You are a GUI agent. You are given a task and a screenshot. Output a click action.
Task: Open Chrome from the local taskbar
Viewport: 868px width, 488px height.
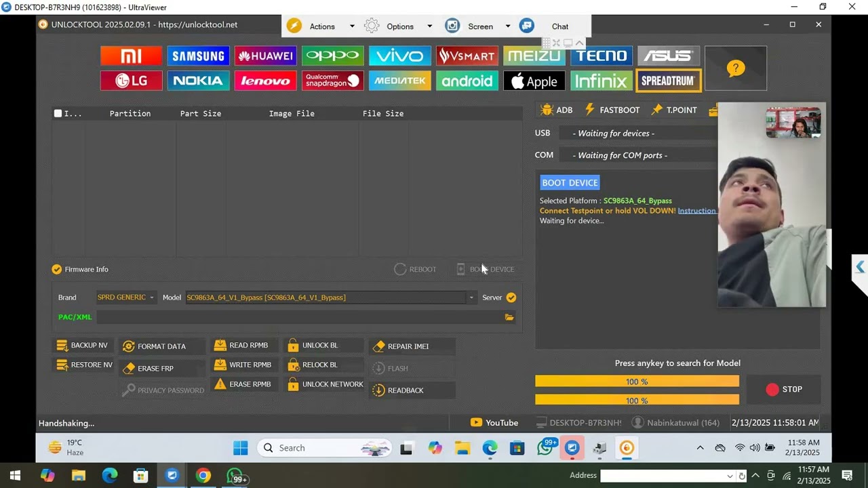203,476
